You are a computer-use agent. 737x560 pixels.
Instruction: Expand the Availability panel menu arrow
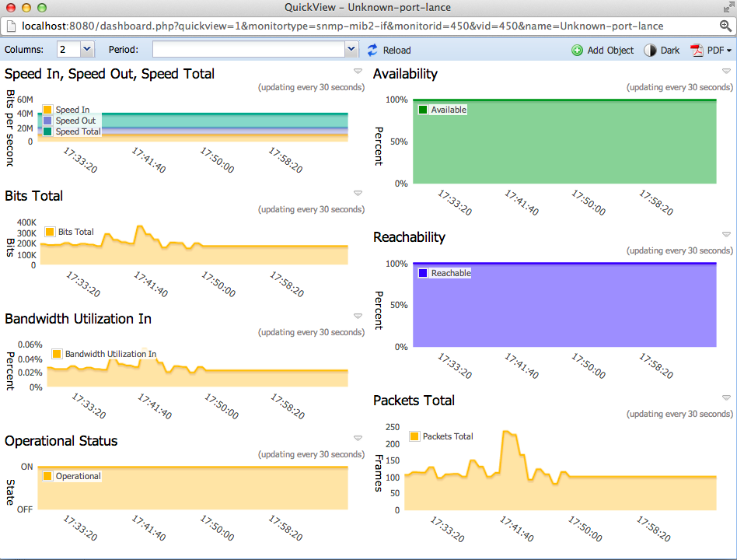pyautogui.click(x=726, y=71)
